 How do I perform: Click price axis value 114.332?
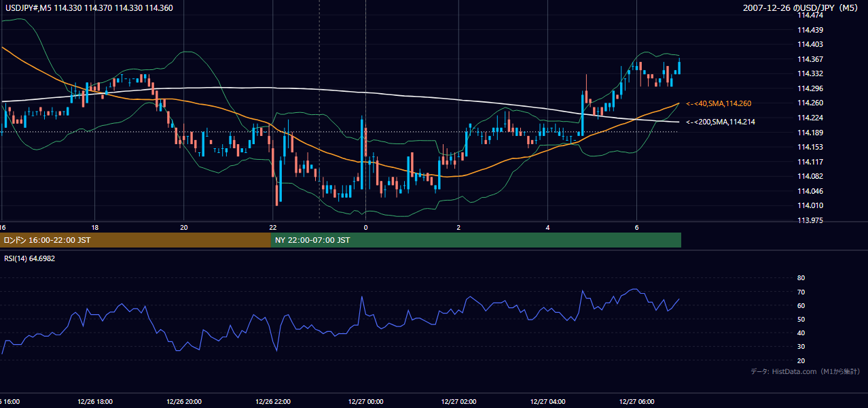coord(810,73)
